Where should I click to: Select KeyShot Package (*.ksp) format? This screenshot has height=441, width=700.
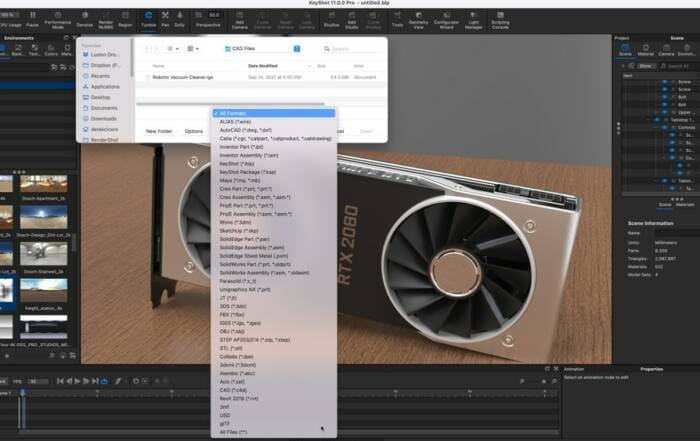click(274, 172)
